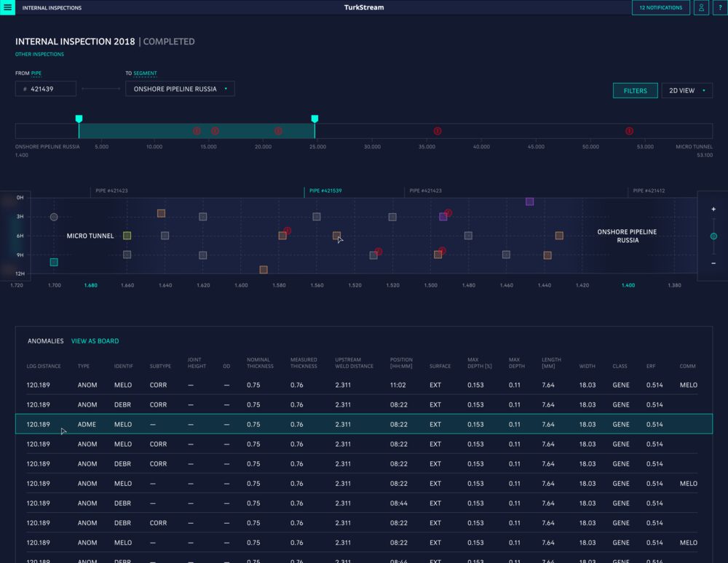Click the Filters button
The width and height of the screenshot is (728, 563).
635,91
